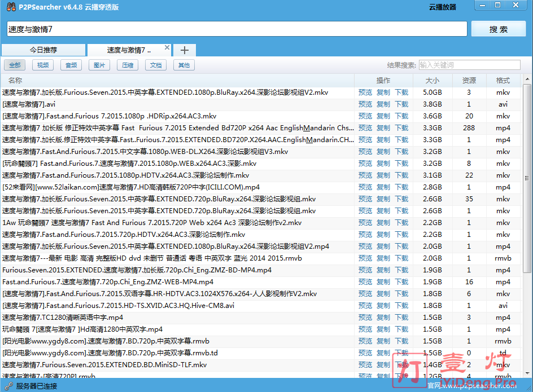
Task: Sort results by 大小 column header
Action: [x=432, y=81]
